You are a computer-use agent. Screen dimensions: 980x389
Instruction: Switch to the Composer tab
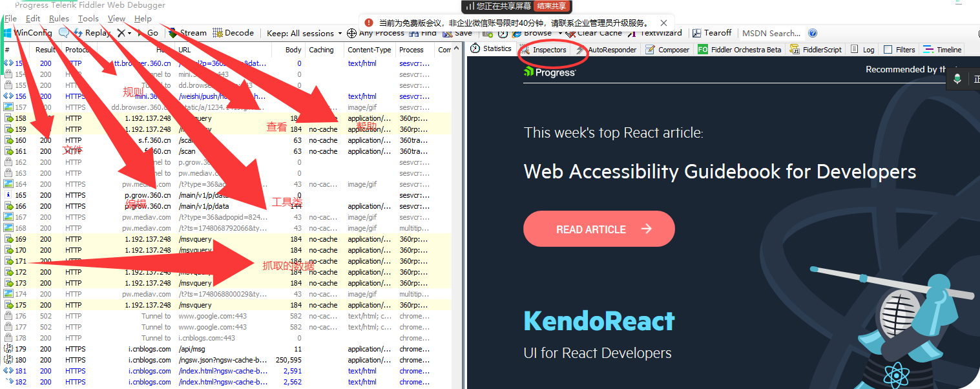(x=668, y=50)
